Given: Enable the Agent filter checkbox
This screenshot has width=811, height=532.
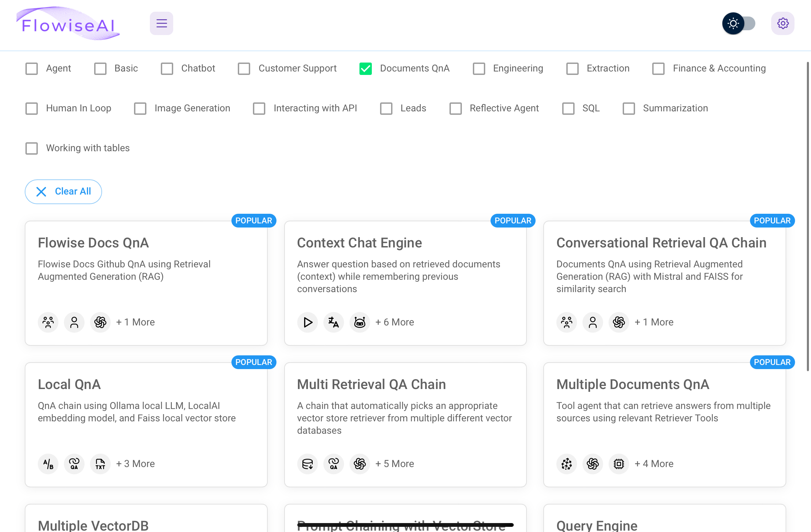Looking at the screenshot, I should coord(31,68).
